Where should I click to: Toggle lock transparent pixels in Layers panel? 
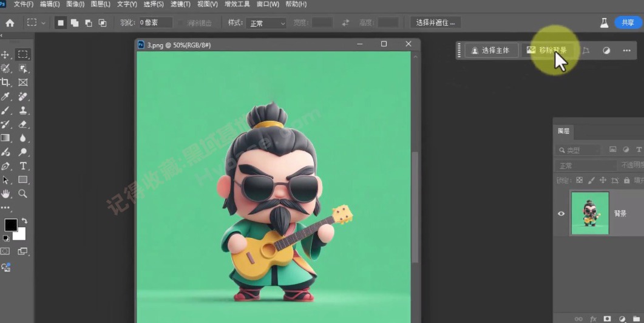pyautogui.click(x=579, y=180)
